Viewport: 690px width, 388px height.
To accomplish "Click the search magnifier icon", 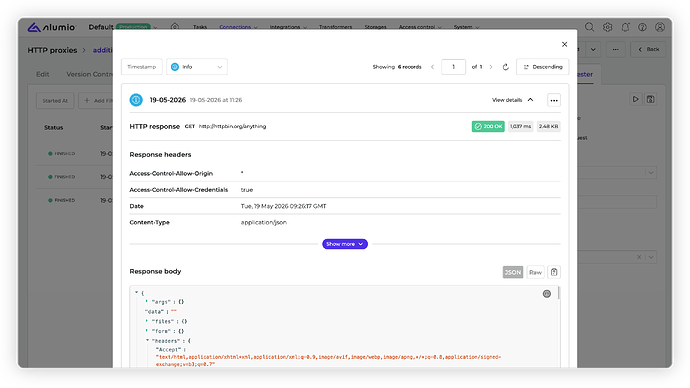I will (590, 27).
